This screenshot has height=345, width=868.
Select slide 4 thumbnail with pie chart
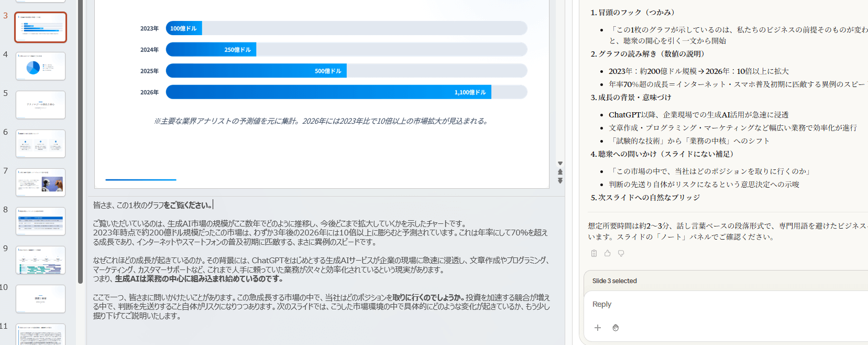pyautogui.click(x=40, y=66)
